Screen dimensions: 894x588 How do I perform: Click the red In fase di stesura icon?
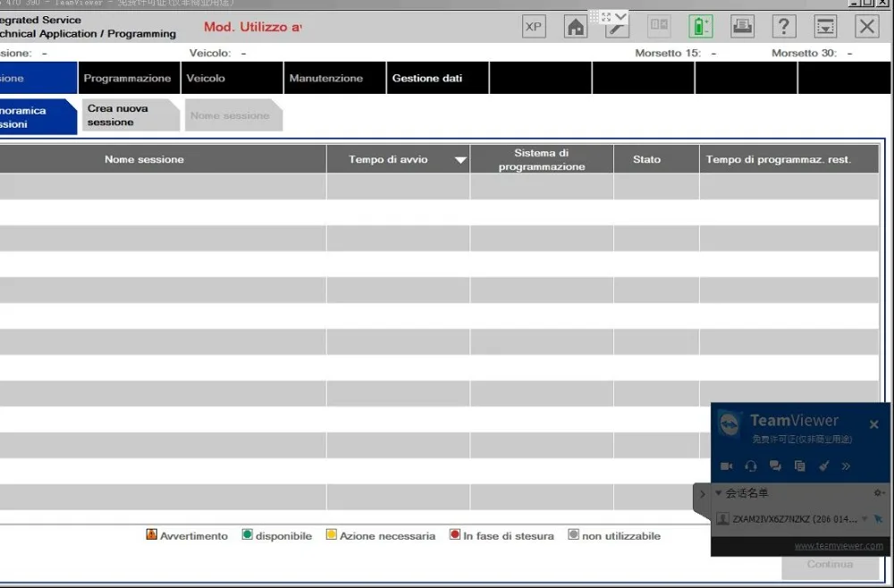point(454,534)
